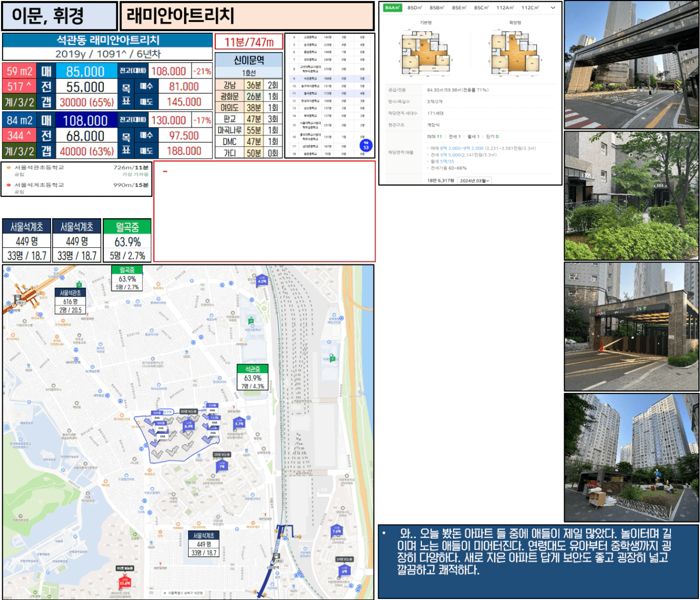Open the 확장형 floor plan image
Image resolution: width=700 pixels, height=600 pixels.
tap(515, 53)
